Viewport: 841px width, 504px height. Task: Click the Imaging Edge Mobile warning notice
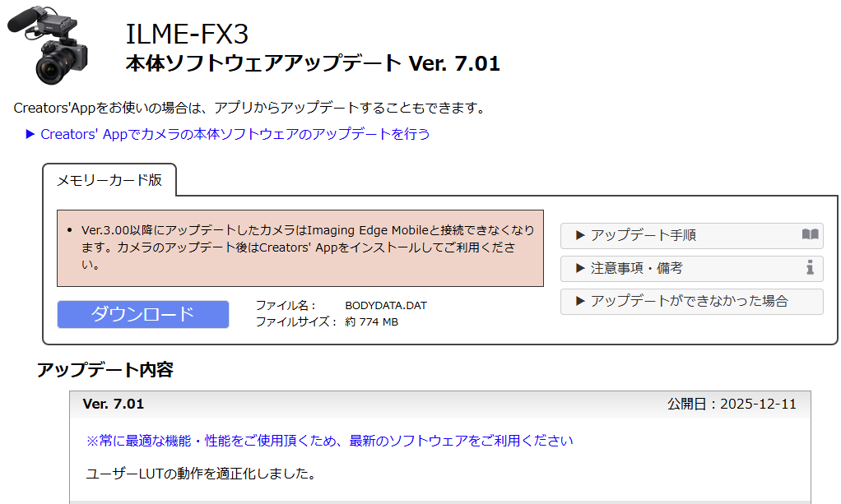300,248
